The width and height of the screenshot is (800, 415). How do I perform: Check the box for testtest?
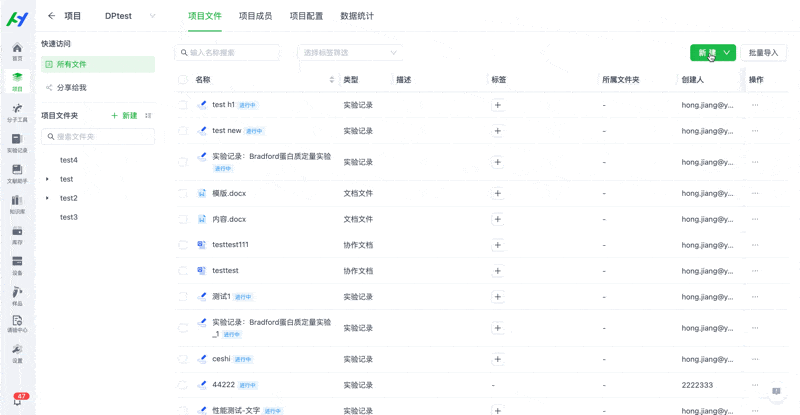coord(183,271)
